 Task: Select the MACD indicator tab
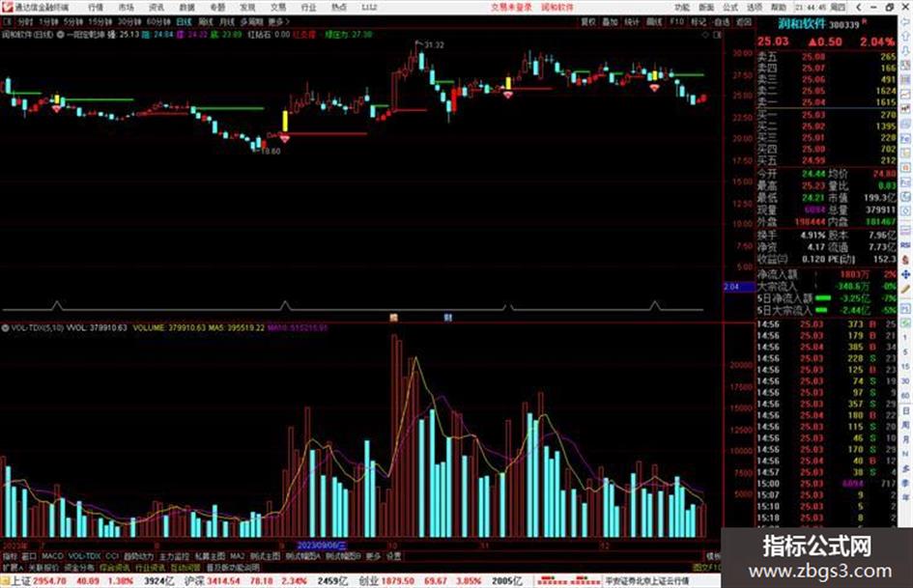coord(52,556)
